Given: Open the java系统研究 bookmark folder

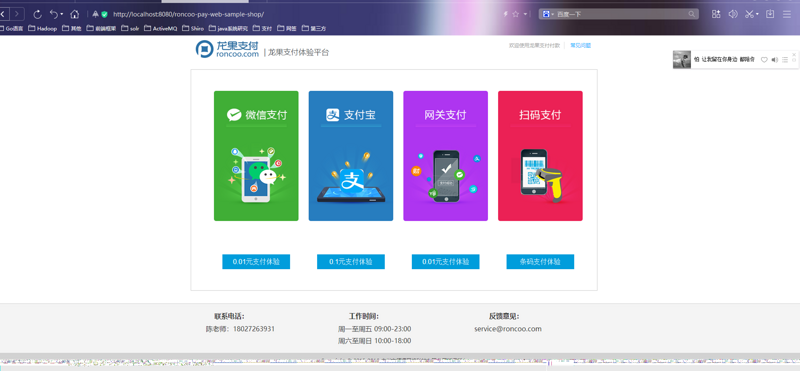Looking at the screenshot, I should tap(228, 29).
